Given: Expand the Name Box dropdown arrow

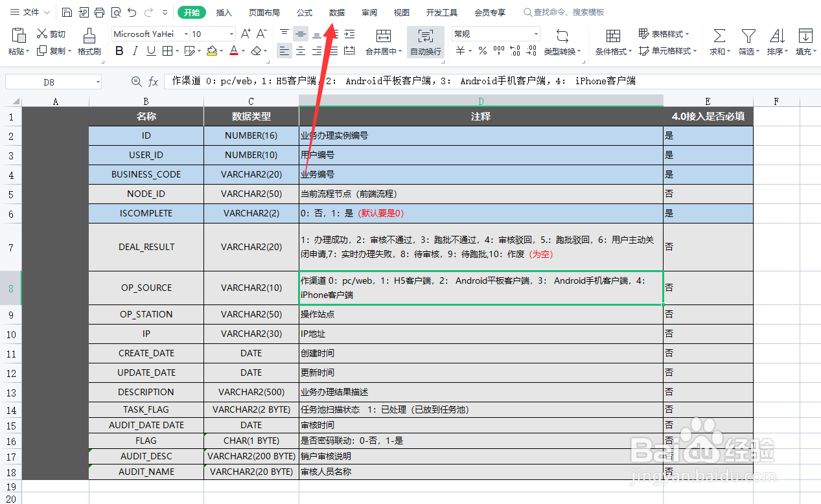Looking at the screenshot, I should 97,82.
